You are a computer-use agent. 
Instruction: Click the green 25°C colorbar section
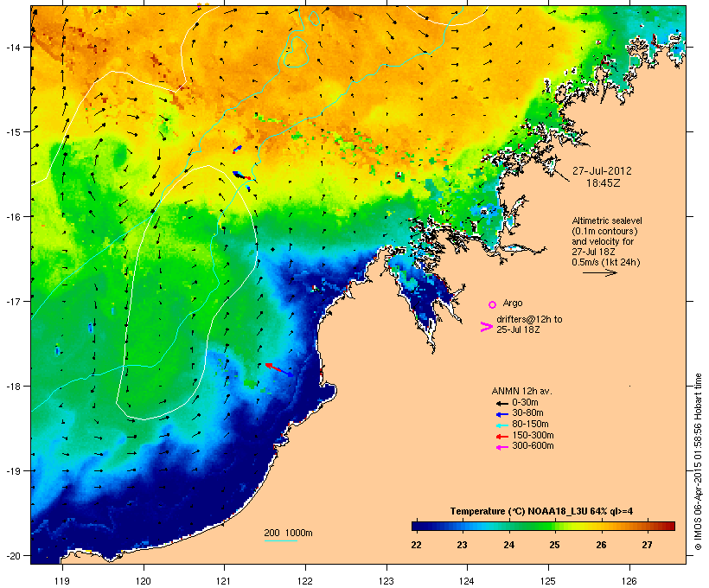coord(554,526)
